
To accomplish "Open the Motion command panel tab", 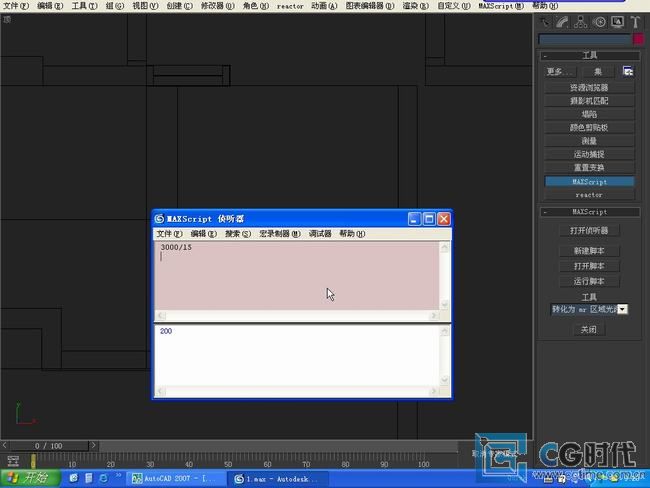I will 599,22.
